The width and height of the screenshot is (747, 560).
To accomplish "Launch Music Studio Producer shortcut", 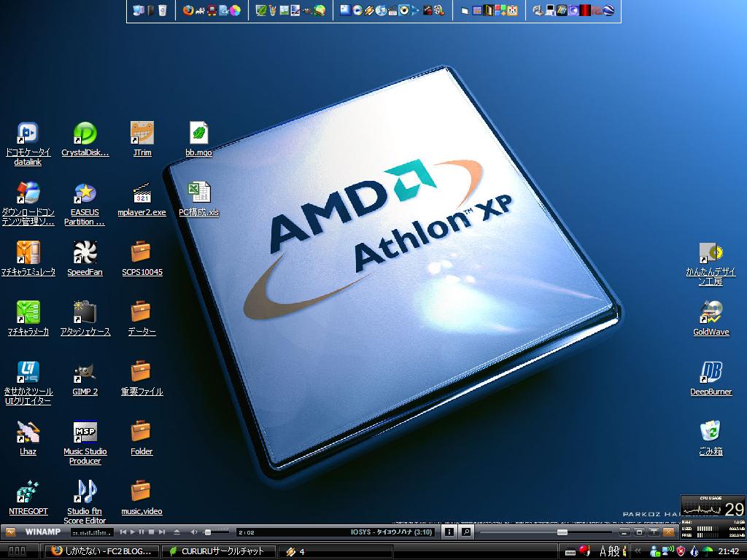I will (85, 443).
